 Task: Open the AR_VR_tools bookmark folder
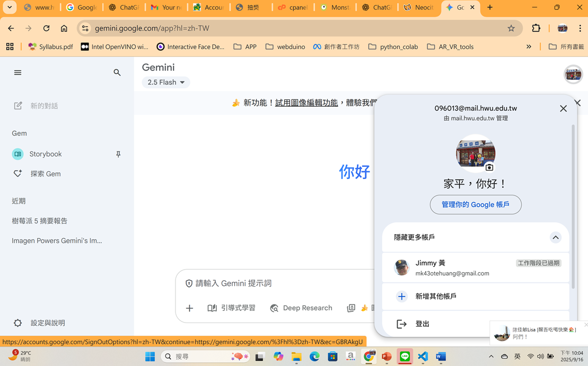[x=450, y=47]
